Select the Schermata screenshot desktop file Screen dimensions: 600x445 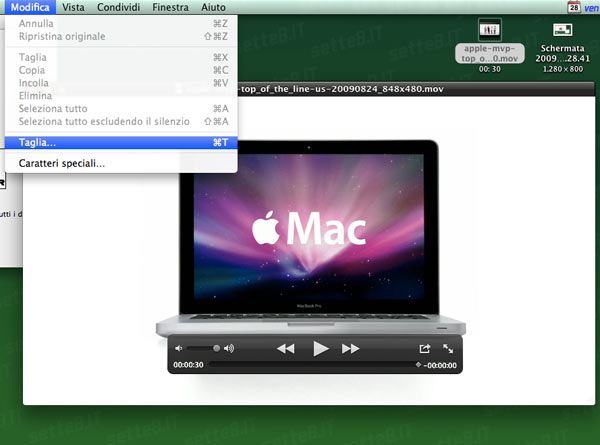pyautogui.click(x=562, y=29)
